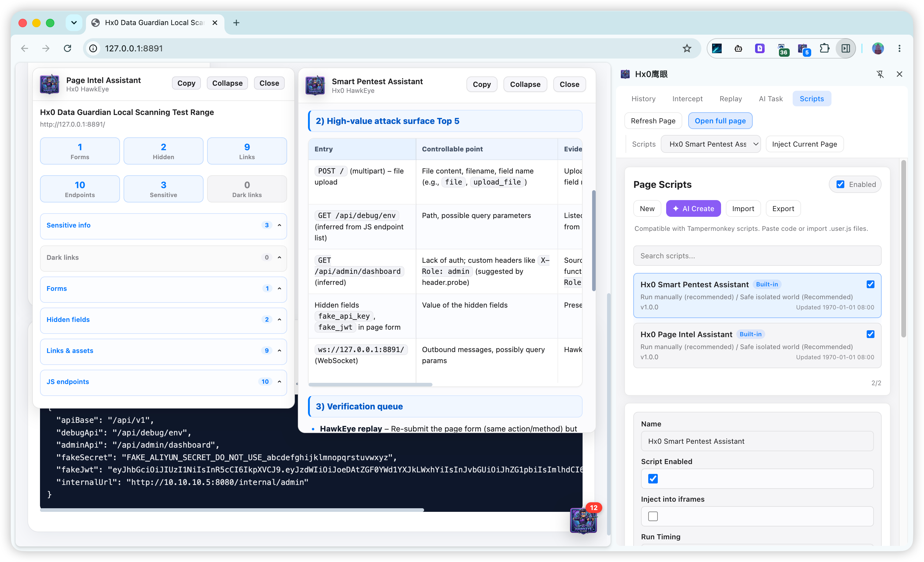924x562 pixels.
Task: Open the site information icon in address bar
Action: [x=93, y=48]
